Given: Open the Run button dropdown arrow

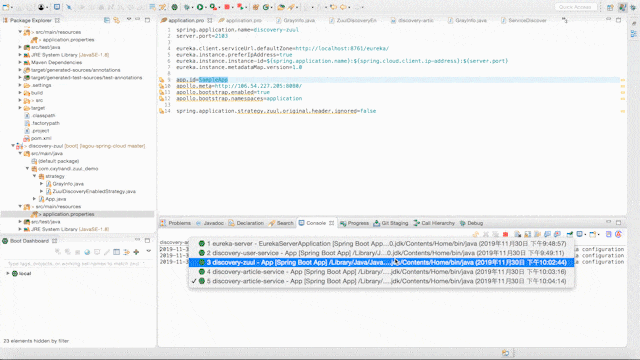Looking at the screenshot, I should click(x=206, y=7).
